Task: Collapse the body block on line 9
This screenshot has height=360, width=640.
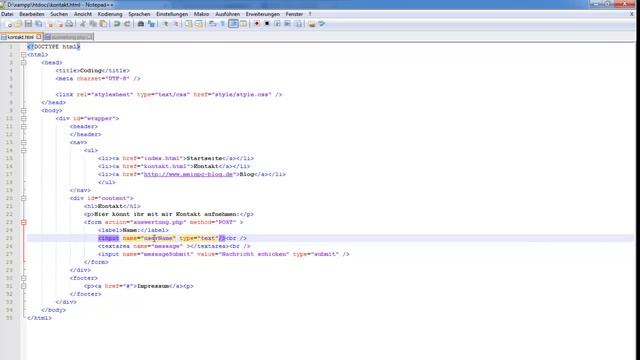Action: 24,111
